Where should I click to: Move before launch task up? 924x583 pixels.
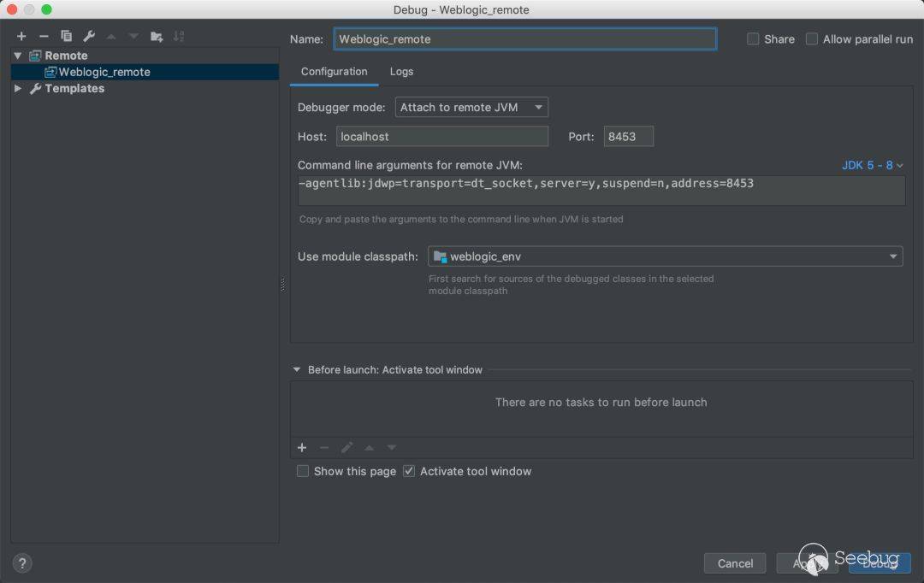[369, 448]
